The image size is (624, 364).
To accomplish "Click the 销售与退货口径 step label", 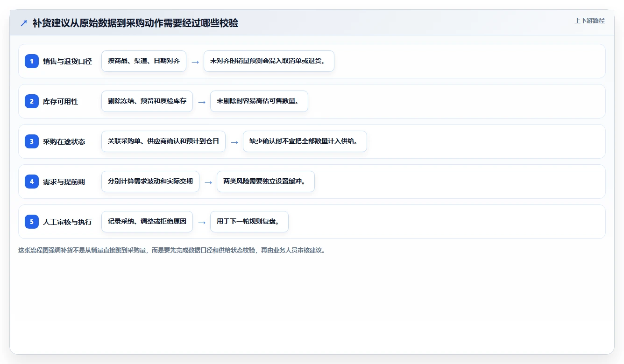I will tap(67, 62).
